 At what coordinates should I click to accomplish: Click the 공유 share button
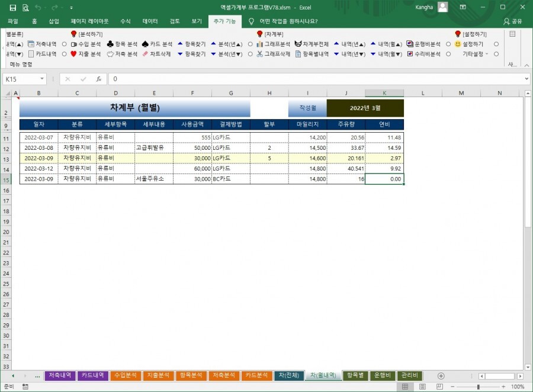click(x=513, y=21)
